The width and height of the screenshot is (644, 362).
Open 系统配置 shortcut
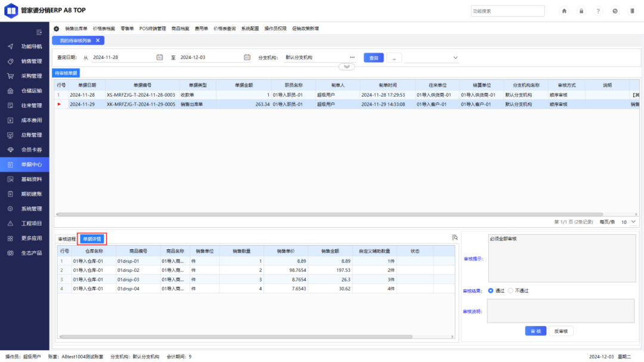[x=250, y=29]
